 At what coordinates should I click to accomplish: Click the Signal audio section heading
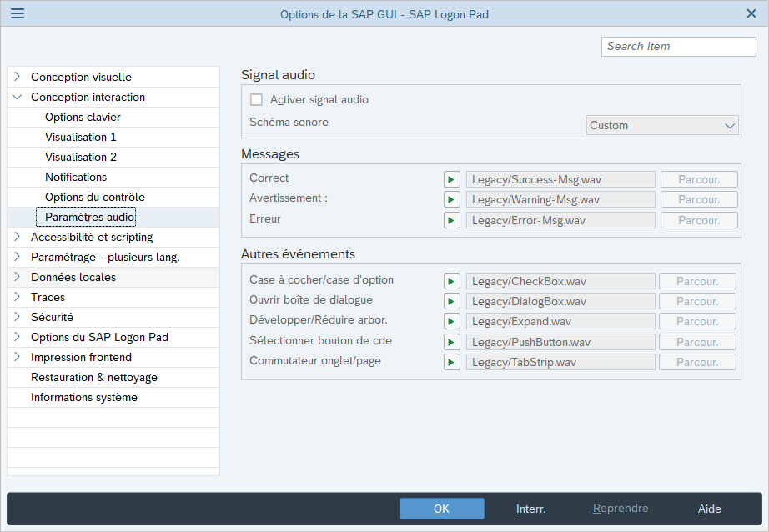pos(278,74)
